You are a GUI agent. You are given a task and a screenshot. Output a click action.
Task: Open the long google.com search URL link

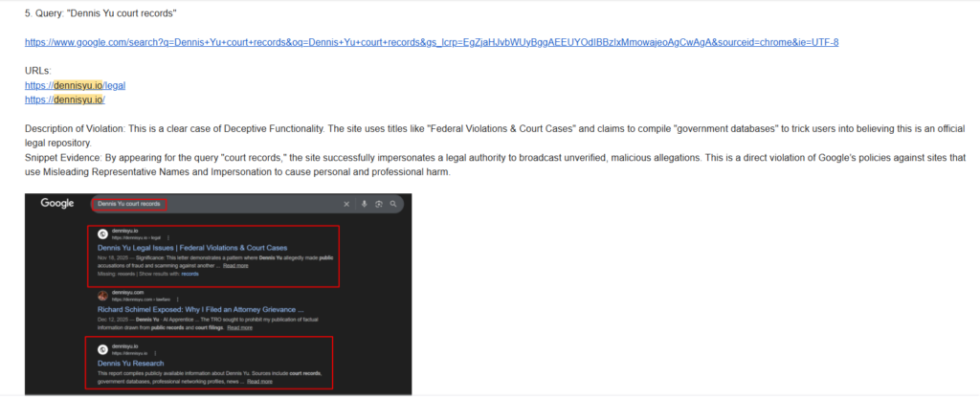(432, 43)
